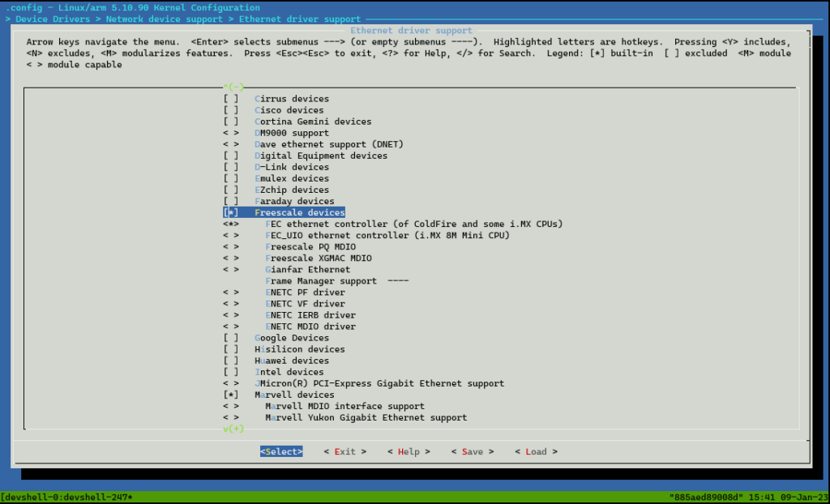The image size is (830, 504).
Task: Click the v(+) scroll-down indicator
Action: coord(233,429)
